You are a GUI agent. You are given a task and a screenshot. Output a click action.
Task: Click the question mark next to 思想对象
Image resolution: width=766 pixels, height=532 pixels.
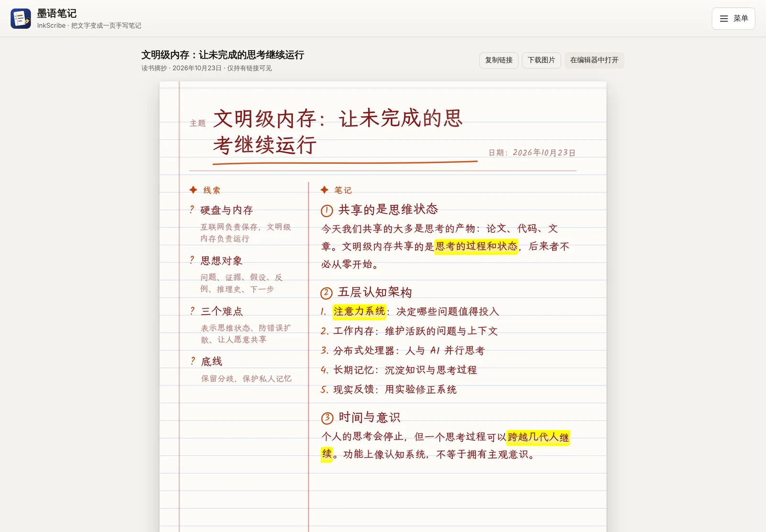[x=192, y=260]
